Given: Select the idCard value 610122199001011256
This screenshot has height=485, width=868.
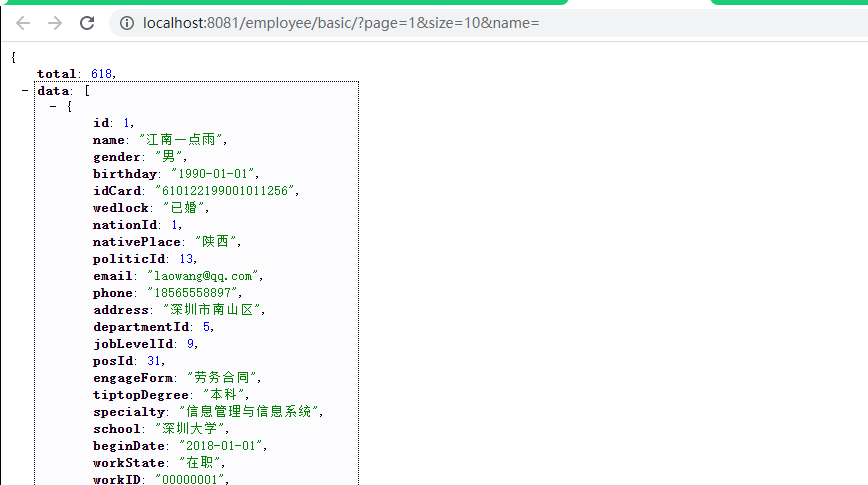Looking at the screenshot, I should [225, 191].
